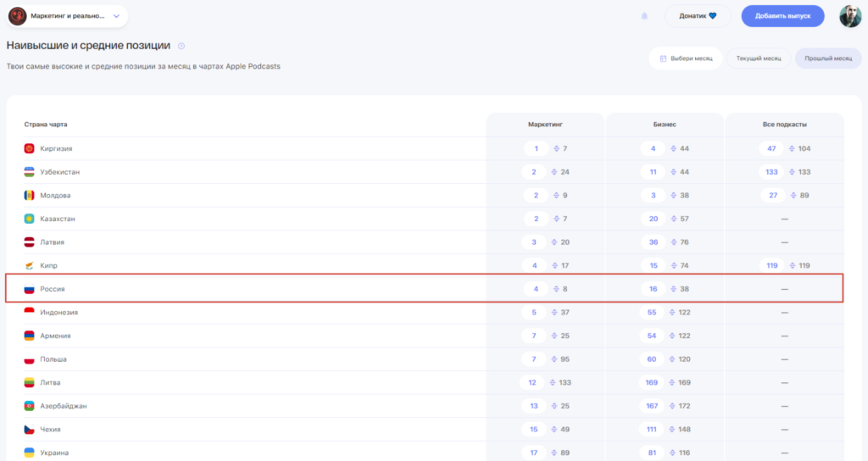This screenshot has width=868, height=461.
Task: Click the Россия flag icon
Action: coord(30,289)
